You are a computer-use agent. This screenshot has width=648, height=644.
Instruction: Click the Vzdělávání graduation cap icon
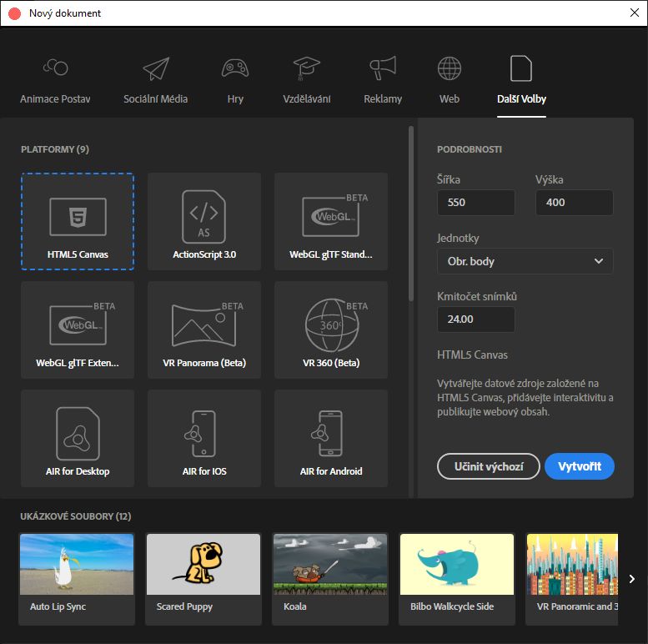306,68
